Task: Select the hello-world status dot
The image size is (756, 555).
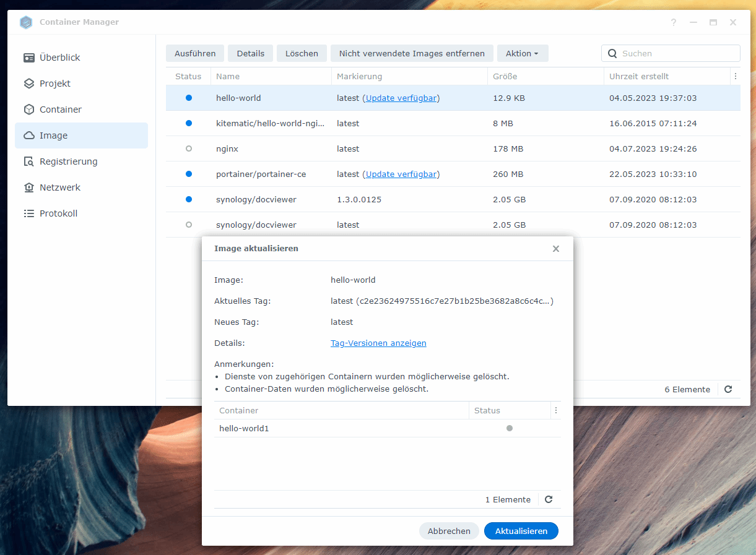Action: (188, 98)
